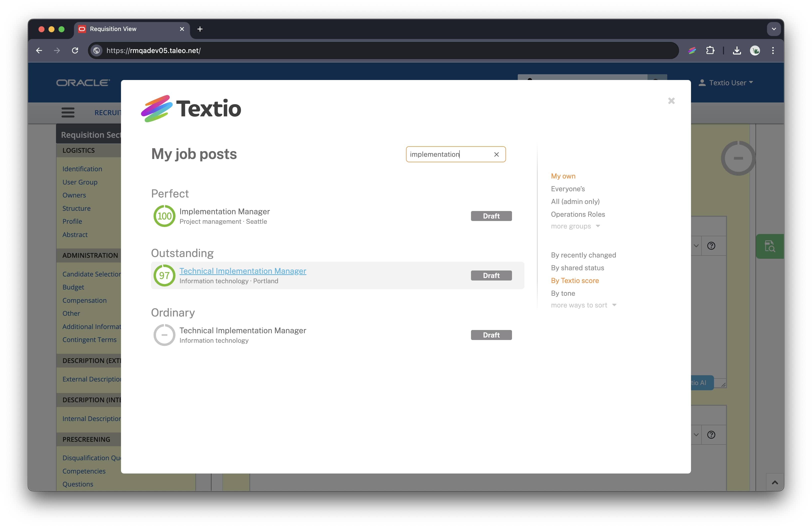Select the My own filter
Viewport: 812px width, 528px height.
click(x=563, y=176)
